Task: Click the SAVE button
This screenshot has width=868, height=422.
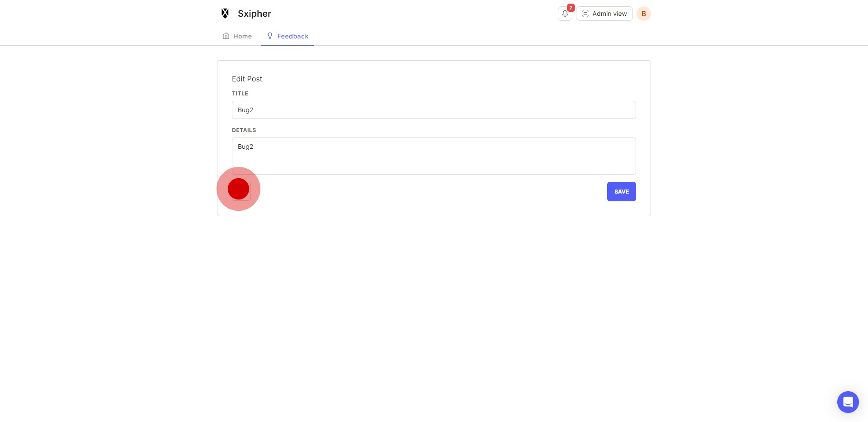Action: coord(621,191)
